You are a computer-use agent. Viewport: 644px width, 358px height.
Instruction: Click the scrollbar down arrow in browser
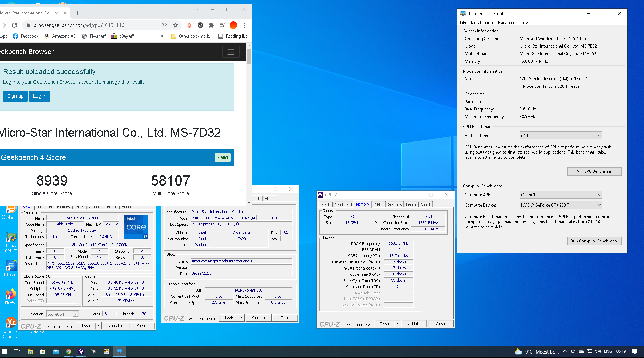click(249, 203)
